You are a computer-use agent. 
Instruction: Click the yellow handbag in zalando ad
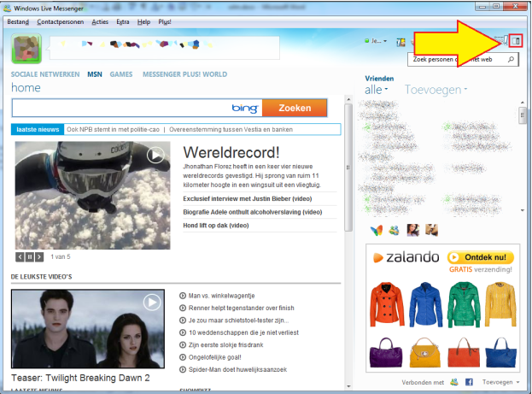pyautogui.click(x=424, y=353)
